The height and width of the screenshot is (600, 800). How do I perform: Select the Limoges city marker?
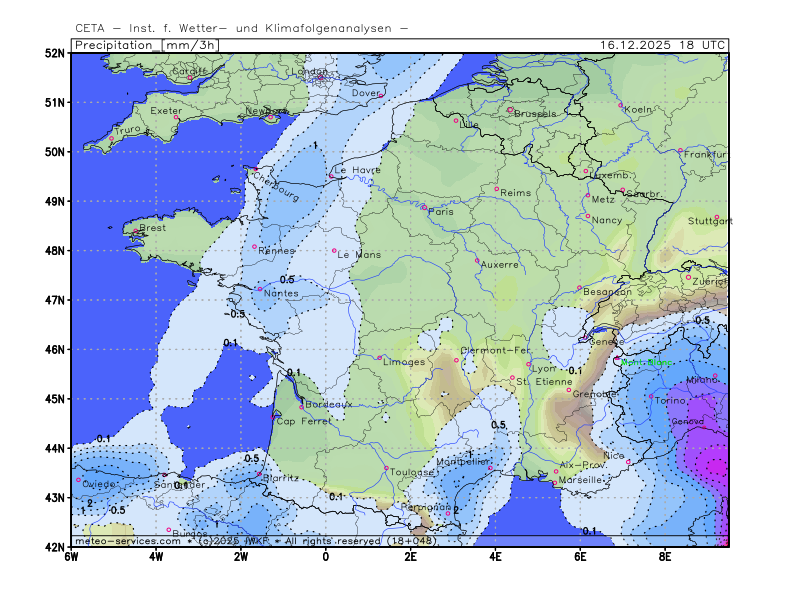point(379,357)
